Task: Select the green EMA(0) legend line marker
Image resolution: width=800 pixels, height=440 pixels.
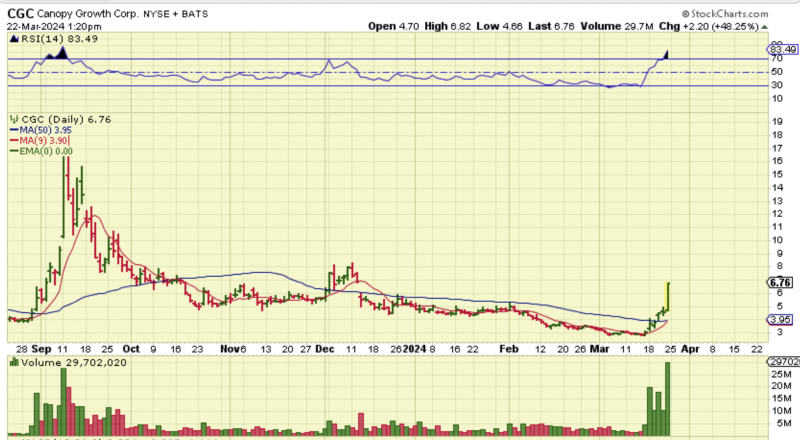Action: click(12, 151)
